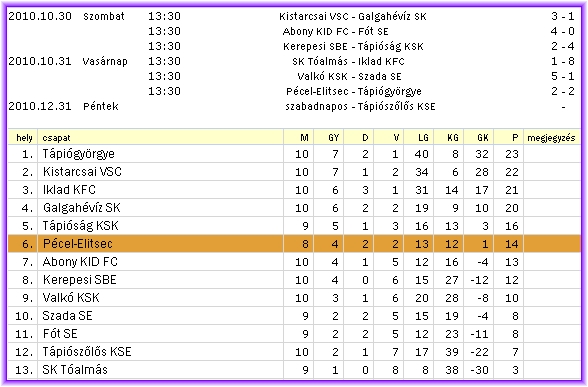
Task: Click the Kistarcsai VSC team in table
Action: tap(82, 172)
